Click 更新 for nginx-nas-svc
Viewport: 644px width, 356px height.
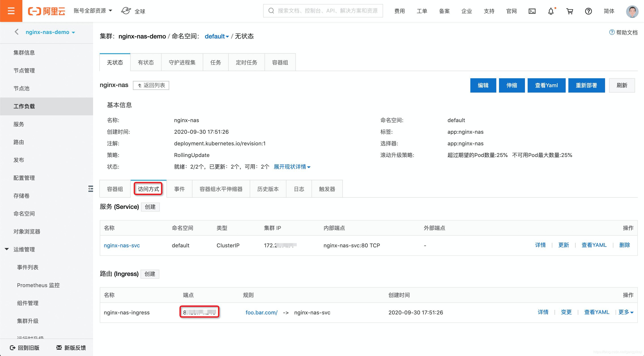[x=563, y=245]
